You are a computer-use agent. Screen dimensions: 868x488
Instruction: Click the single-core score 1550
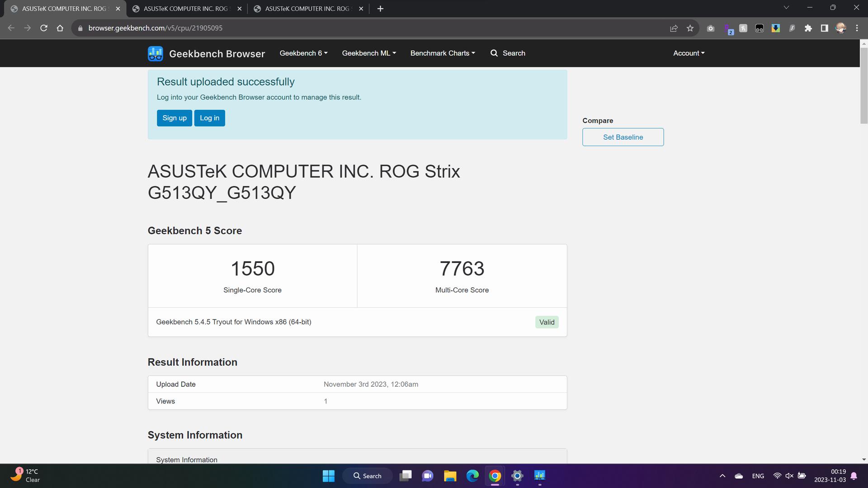pyautogui.click(x=253, y=269)
